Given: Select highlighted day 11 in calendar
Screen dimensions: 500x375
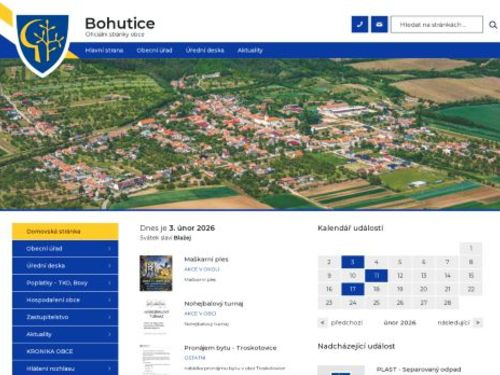Looking at the screenshot, I should click(376, 276).
